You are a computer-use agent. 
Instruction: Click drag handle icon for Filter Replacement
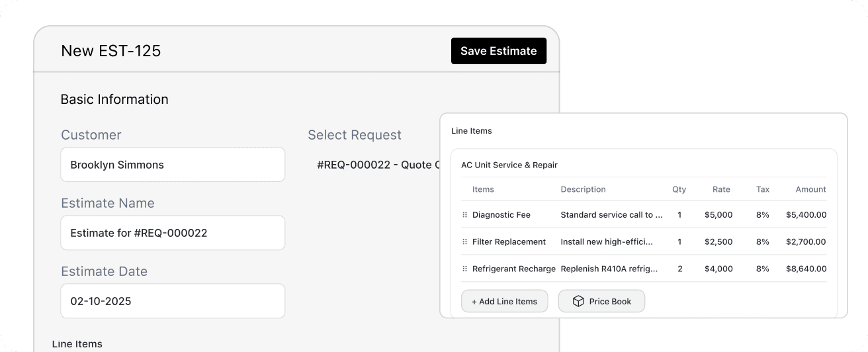tap(464, 242)
